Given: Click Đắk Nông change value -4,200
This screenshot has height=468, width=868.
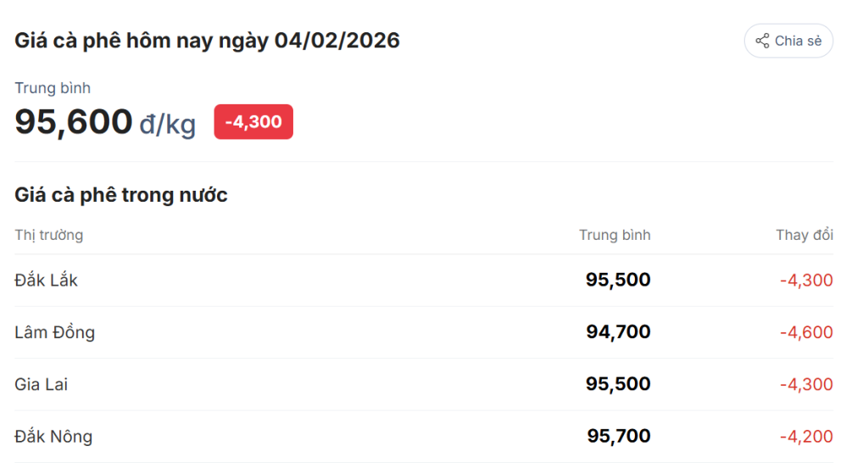Looking at the screenshot, I should (806, 437).
